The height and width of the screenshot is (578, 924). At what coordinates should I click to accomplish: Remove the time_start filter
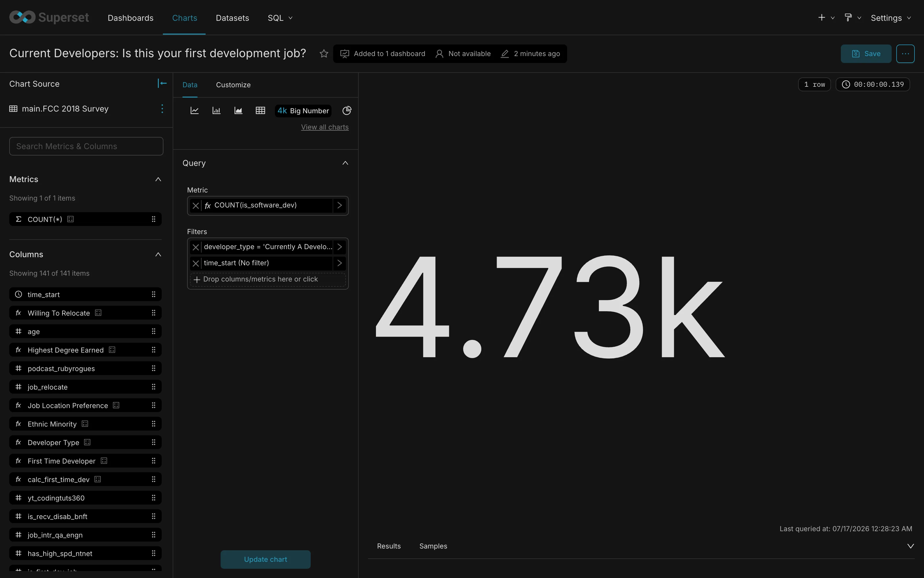pyautogui.click(x=195, y=263)
